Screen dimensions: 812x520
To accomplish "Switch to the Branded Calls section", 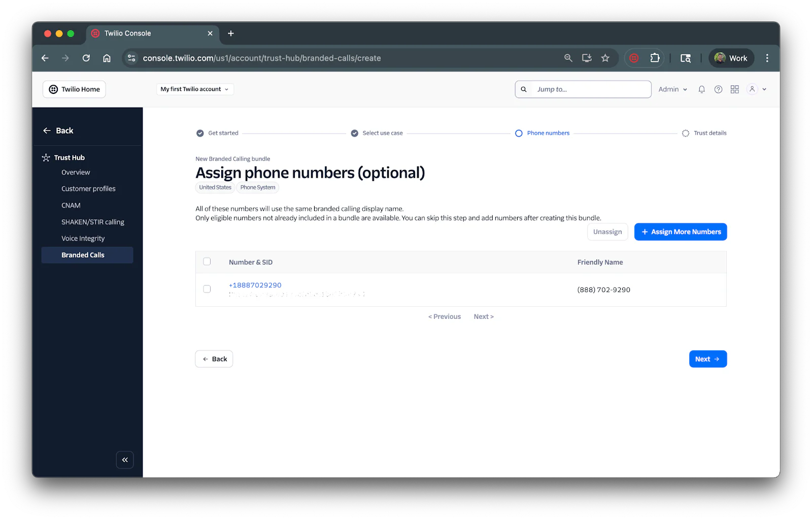I will point(83,254).
